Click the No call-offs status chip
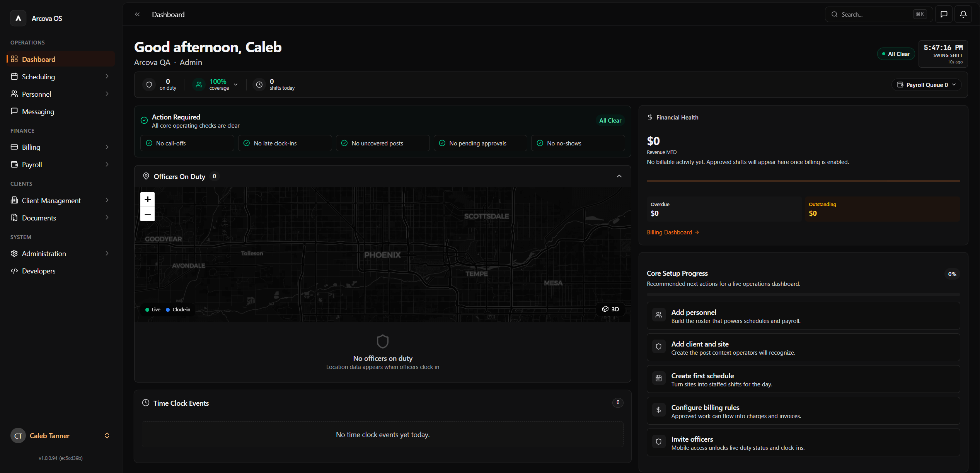The image size is (980, 473). point(187,143)
